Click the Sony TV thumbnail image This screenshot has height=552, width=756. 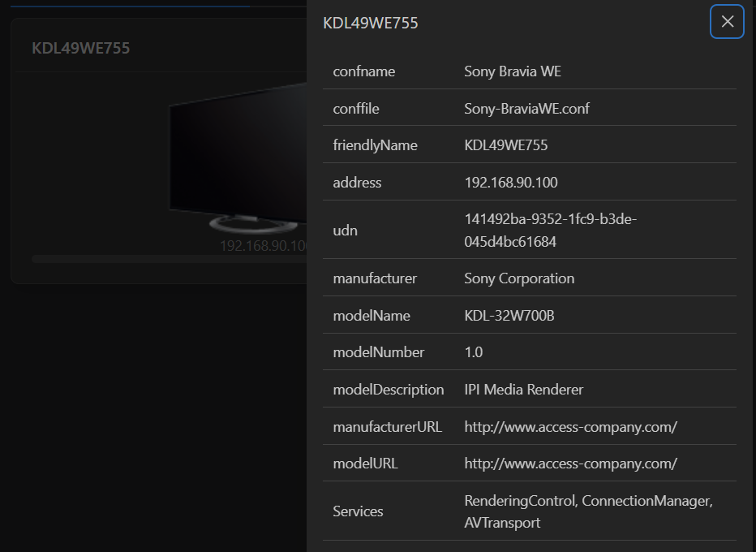point(238,158)
